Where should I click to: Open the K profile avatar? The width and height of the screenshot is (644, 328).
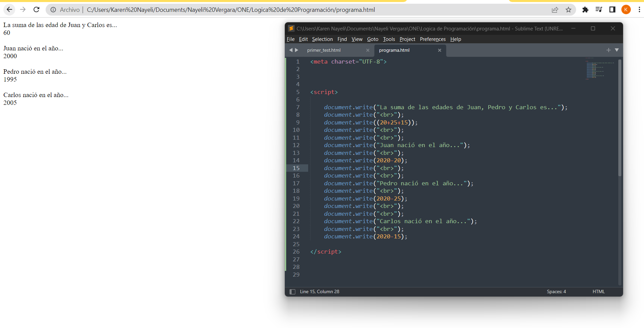pos(626,10)
